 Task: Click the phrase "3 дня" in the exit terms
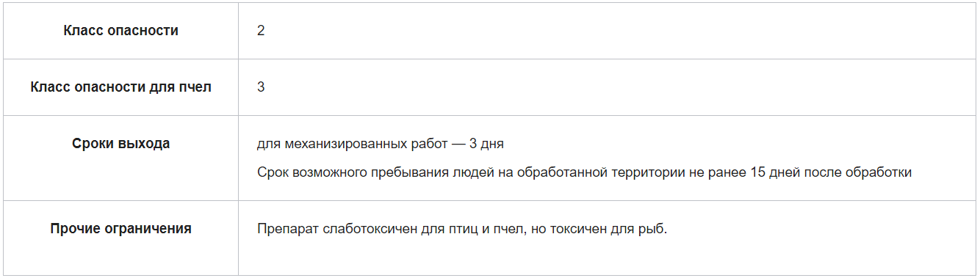tap(486, 144)
